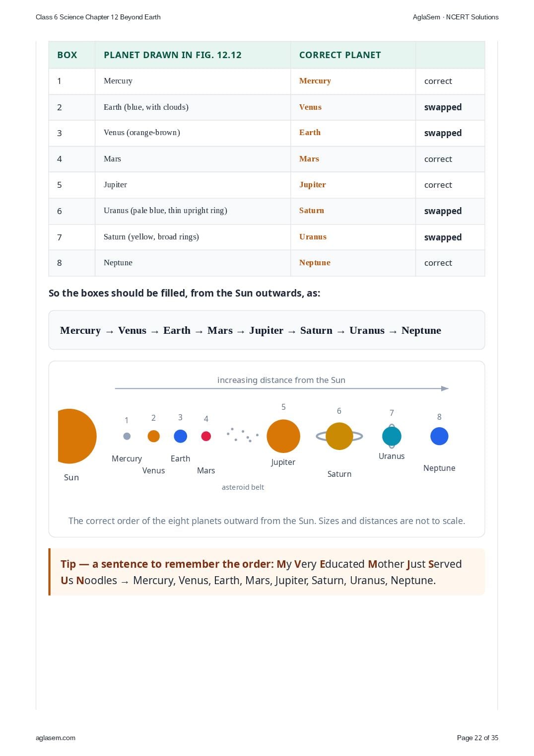Click the asteroid belt dots
534x756 pixels.
point(243,435)
